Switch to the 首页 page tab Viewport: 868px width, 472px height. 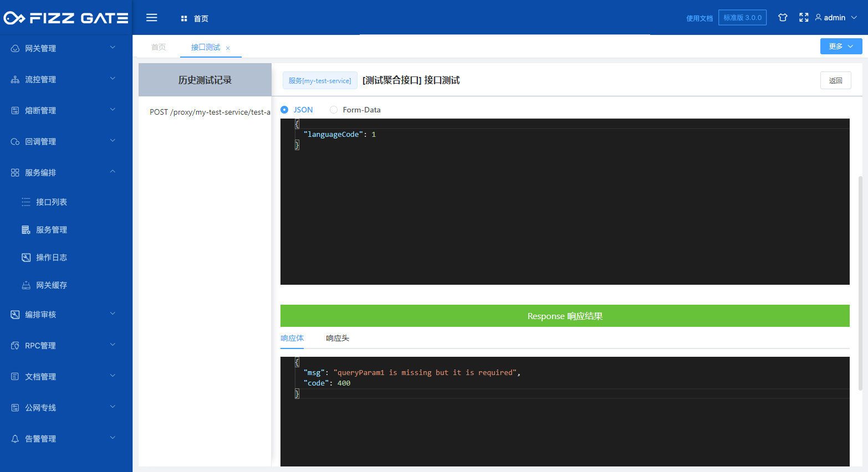[159, 47]
